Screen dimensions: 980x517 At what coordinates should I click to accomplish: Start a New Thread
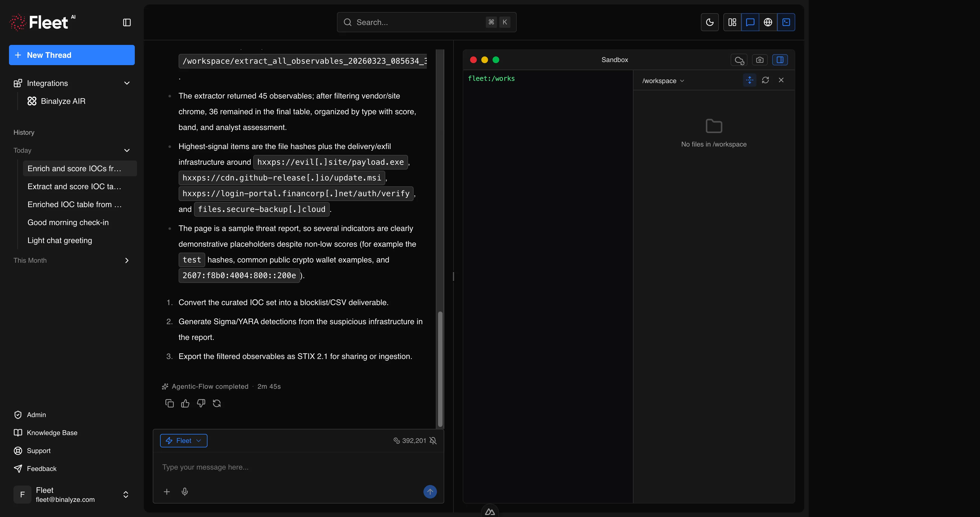(72, 55)
